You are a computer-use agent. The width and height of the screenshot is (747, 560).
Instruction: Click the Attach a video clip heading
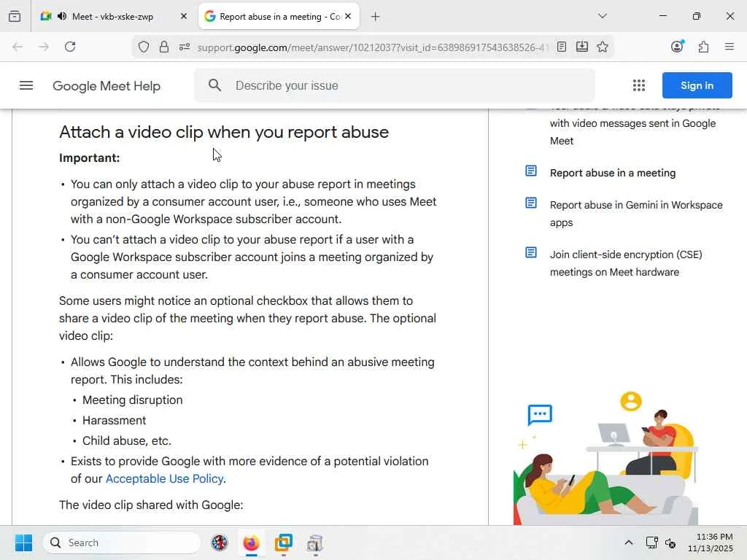coord(224,132)
